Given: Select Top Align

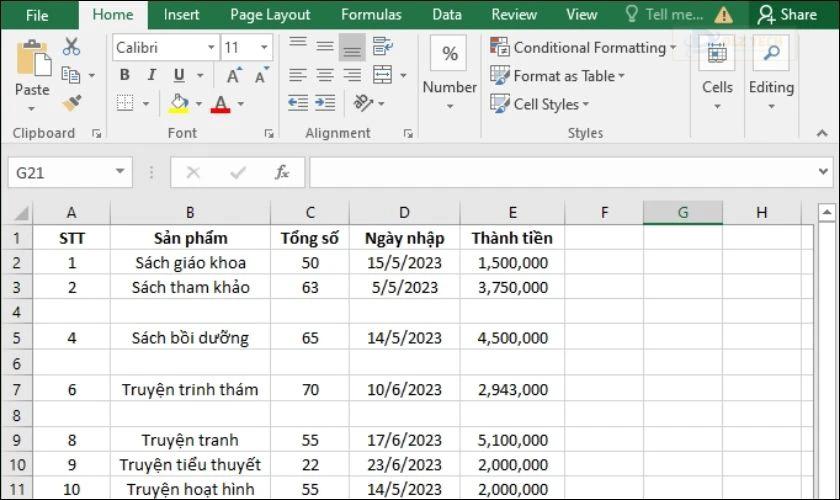Looking at the screenshot, I should 298,46.
